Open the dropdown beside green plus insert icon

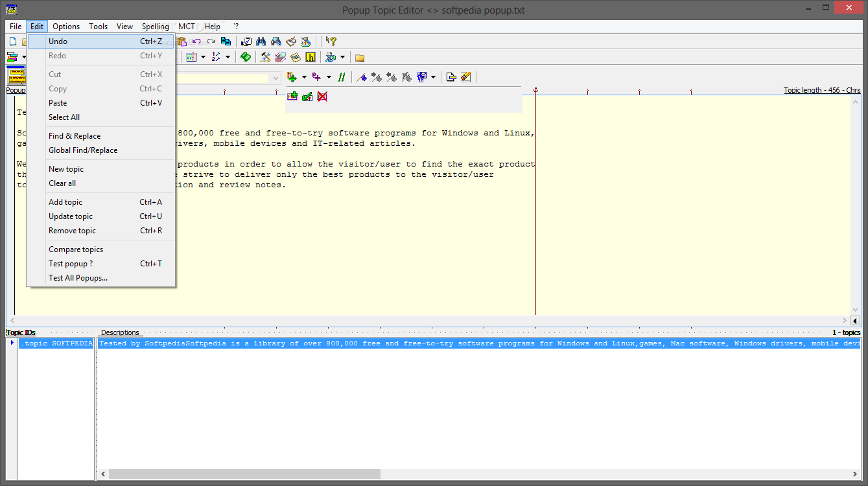click(x=304, y=77)
